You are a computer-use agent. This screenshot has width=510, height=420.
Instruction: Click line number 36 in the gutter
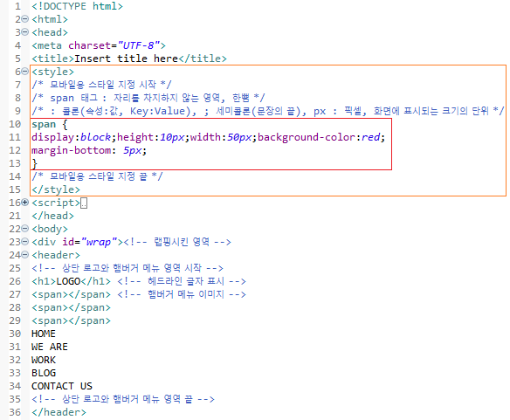point(15,412)
